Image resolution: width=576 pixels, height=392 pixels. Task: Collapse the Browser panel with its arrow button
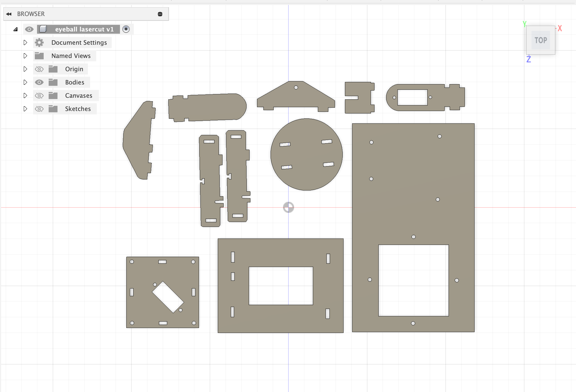[9, 14]
